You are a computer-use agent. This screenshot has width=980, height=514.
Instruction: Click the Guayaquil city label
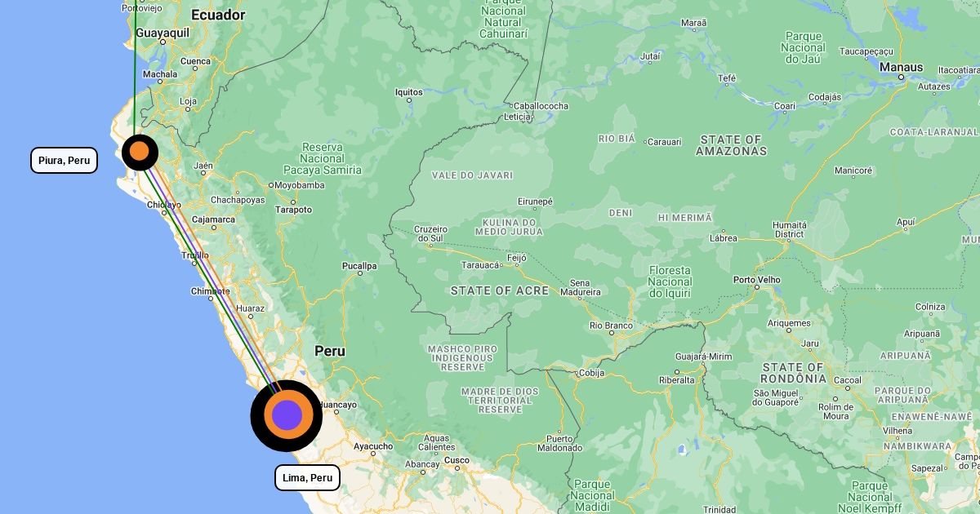(x=163, y=33)
